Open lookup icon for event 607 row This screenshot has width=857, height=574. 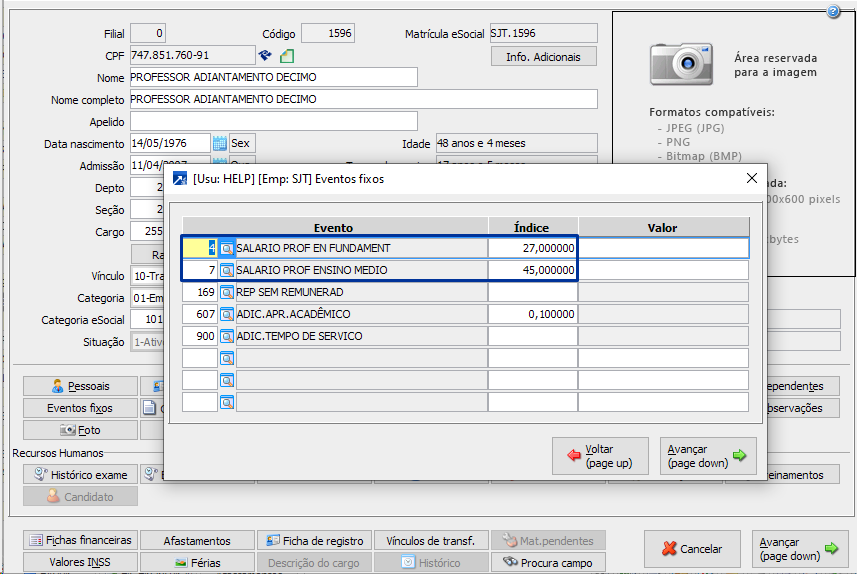tap(227, 314)
